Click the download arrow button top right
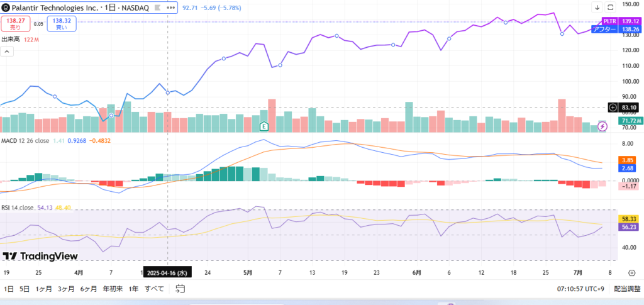 pyautogui.click(x=597, y=8)
